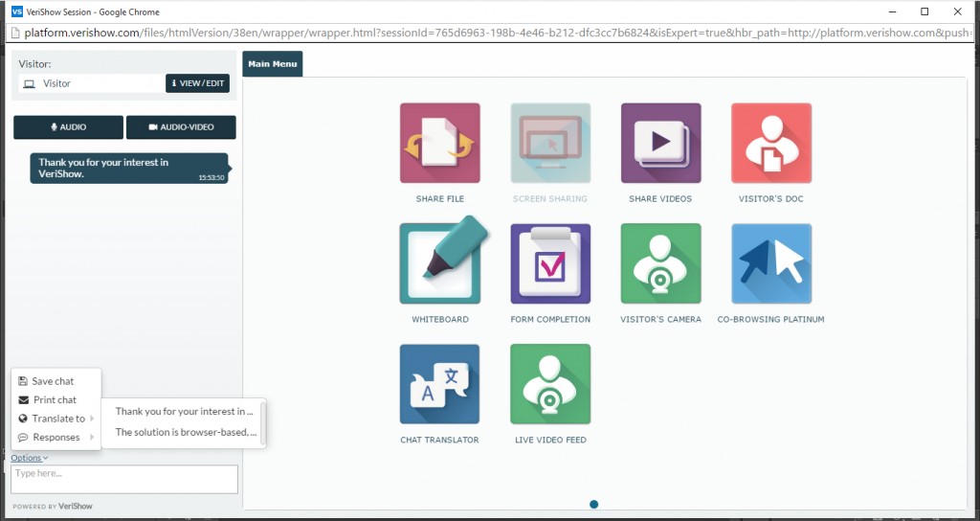Switch to the Main Menu tab
This screenshot has width=980, height=521.
tap(273, 64)
